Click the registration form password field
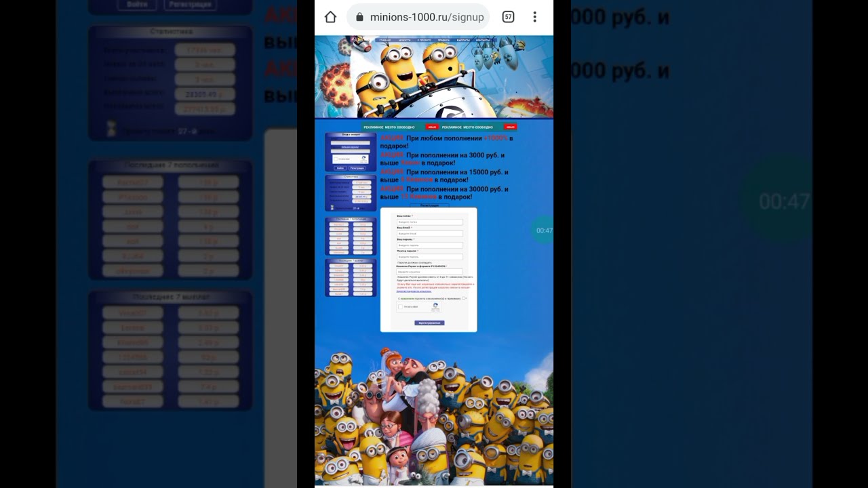Screen dimensions: 868x488 point(430,245)
